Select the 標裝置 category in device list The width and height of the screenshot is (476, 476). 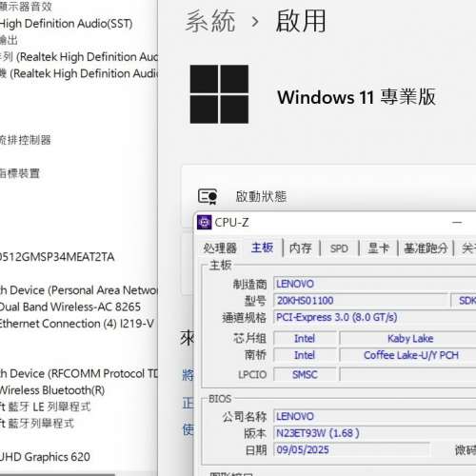(x=20, y=173)
